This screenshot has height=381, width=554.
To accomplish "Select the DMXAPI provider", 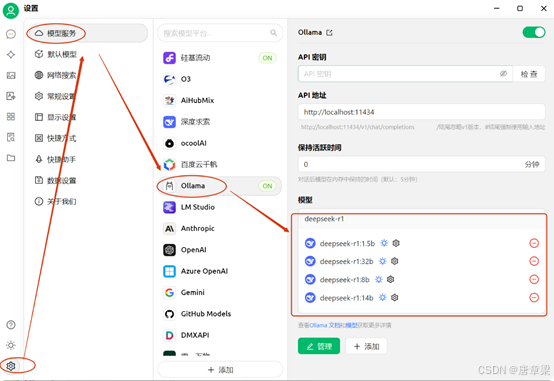I will (x=219, y=335).
